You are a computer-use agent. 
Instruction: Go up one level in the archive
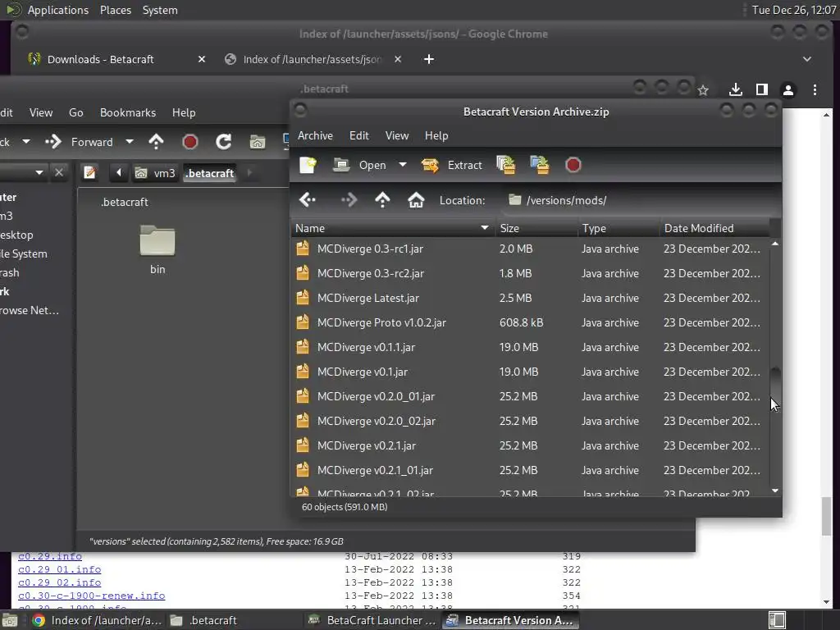point(382,200)
